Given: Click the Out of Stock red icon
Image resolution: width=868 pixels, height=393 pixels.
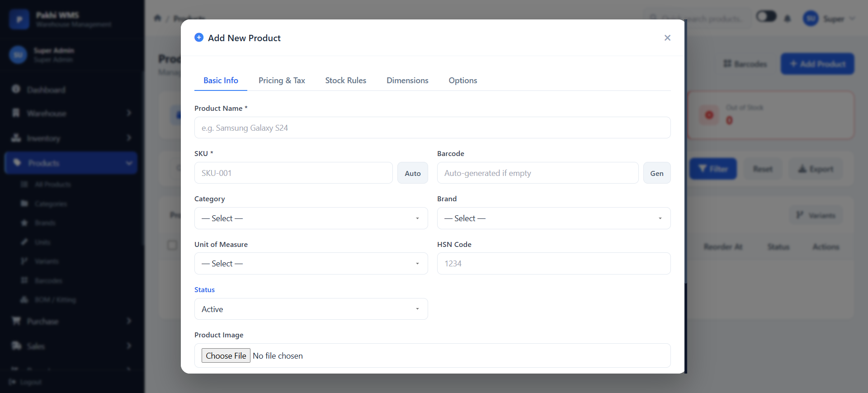Looking at the screenshot, I should 709,115.
